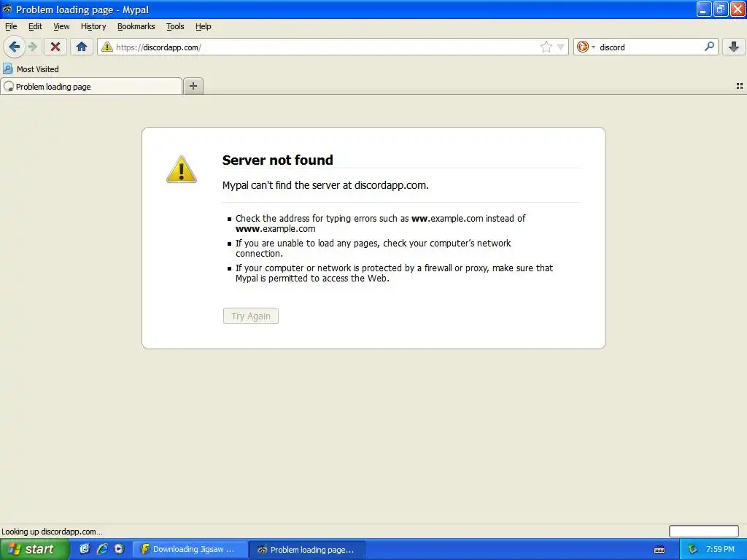Open the tab groups grid icon
The height and width of the screenshot is (560, 747).
740,86
